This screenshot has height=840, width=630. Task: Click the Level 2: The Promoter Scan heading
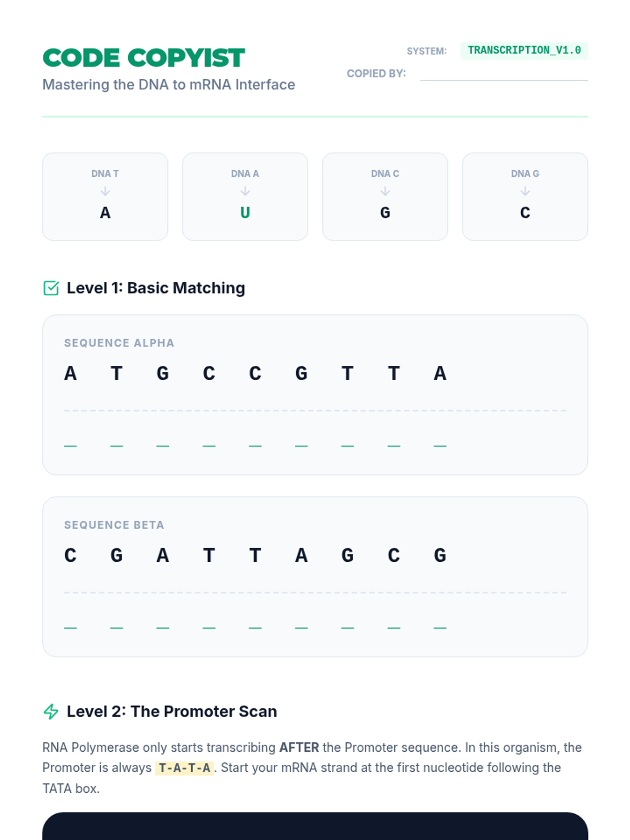(172, 711)
